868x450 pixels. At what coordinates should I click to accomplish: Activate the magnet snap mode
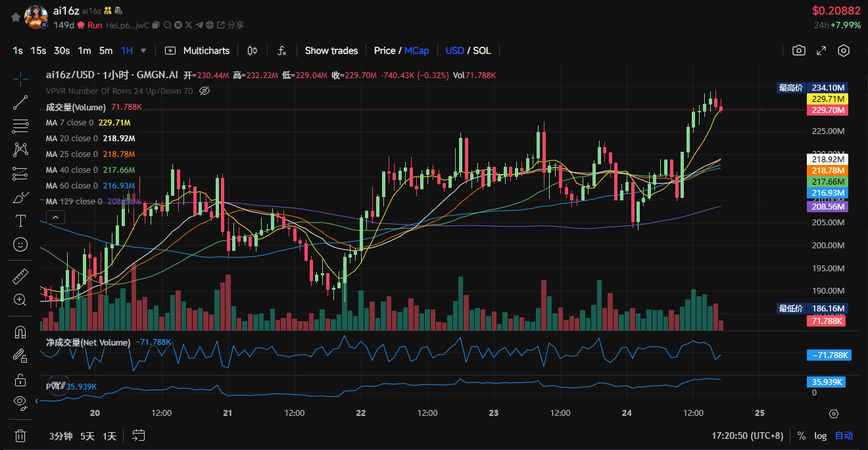pos(20,332)
